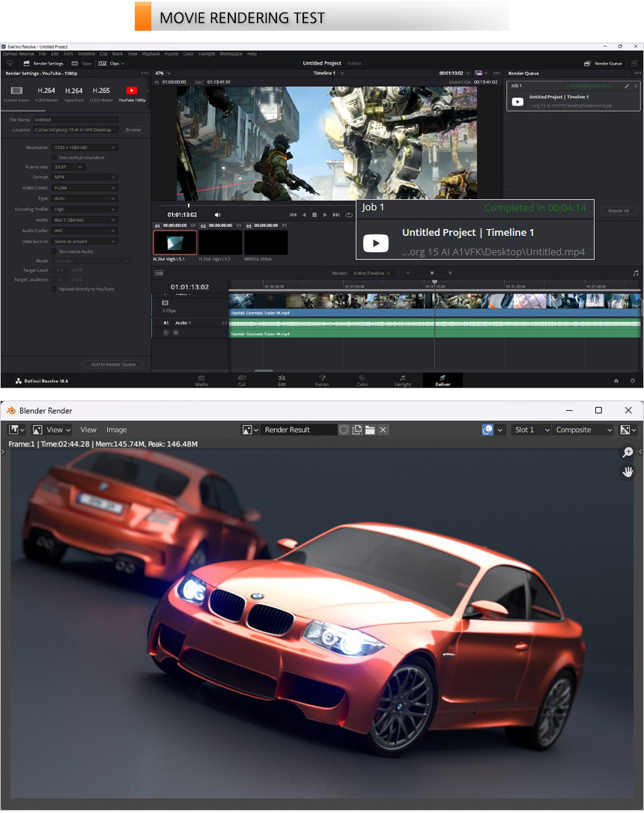Edit Job 1 with the pencil icon
This screenshot has width=644, height=813.
(x=627, y=86)
